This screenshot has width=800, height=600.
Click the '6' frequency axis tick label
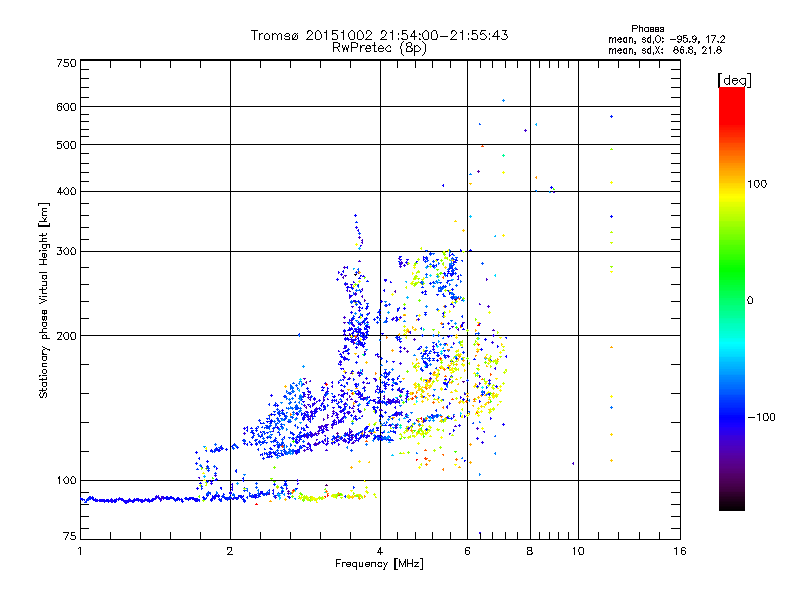[467, 551]
